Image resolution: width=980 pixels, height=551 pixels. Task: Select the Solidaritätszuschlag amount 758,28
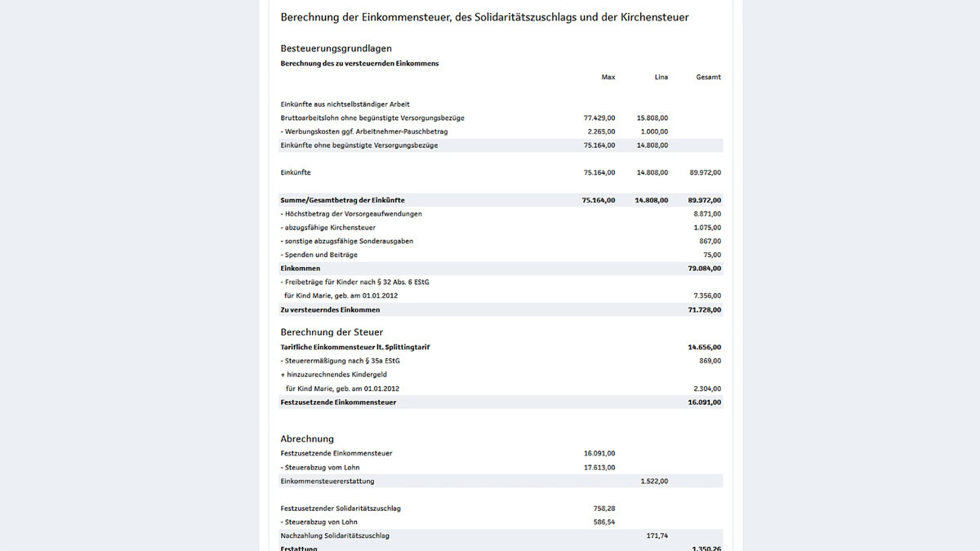coord(605,509)
